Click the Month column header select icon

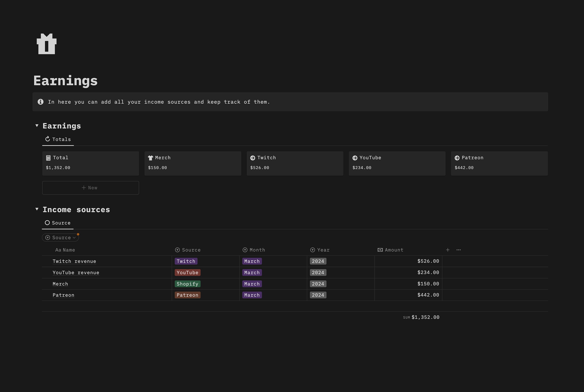click(x=245, y=250)
